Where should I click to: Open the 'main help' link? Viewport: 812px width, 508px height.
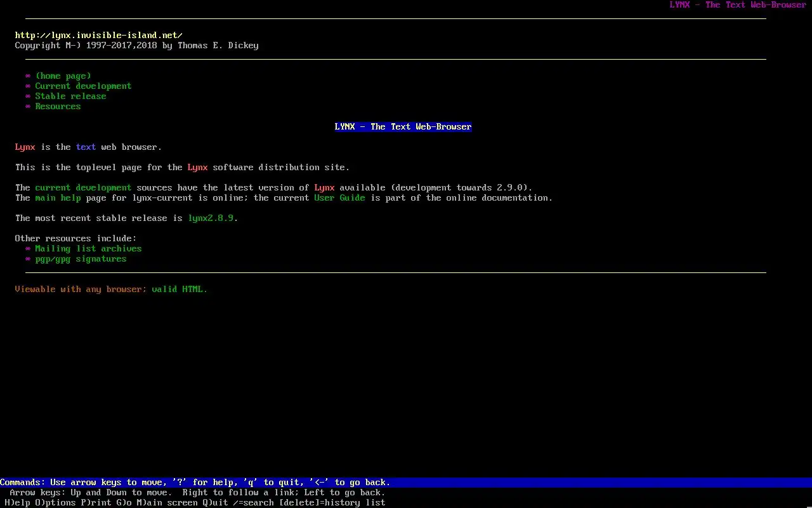[x=58, y=198]
